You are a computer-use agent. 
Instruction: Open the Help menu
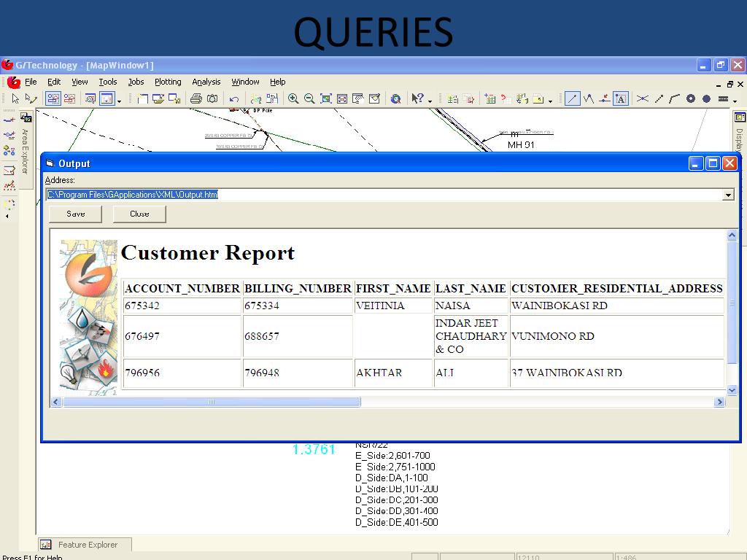(277, 82)
